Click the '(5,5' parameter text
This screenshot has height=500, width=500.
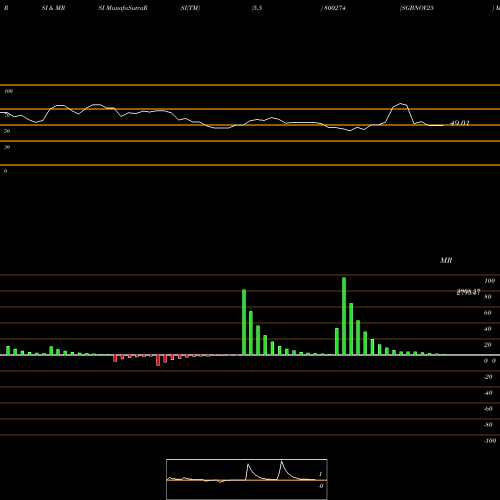[257, 8]
